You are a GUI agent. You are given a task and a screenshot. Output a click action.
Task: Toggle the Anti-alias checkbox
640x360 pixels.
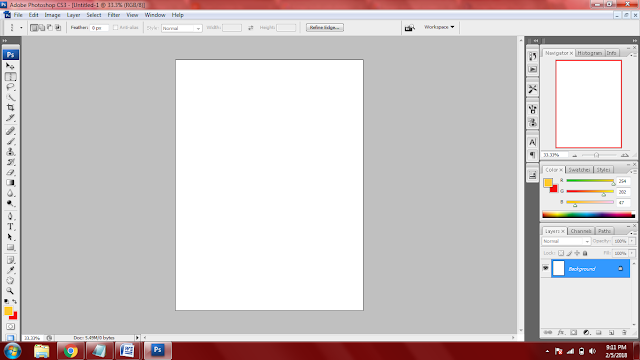point(116,27)
